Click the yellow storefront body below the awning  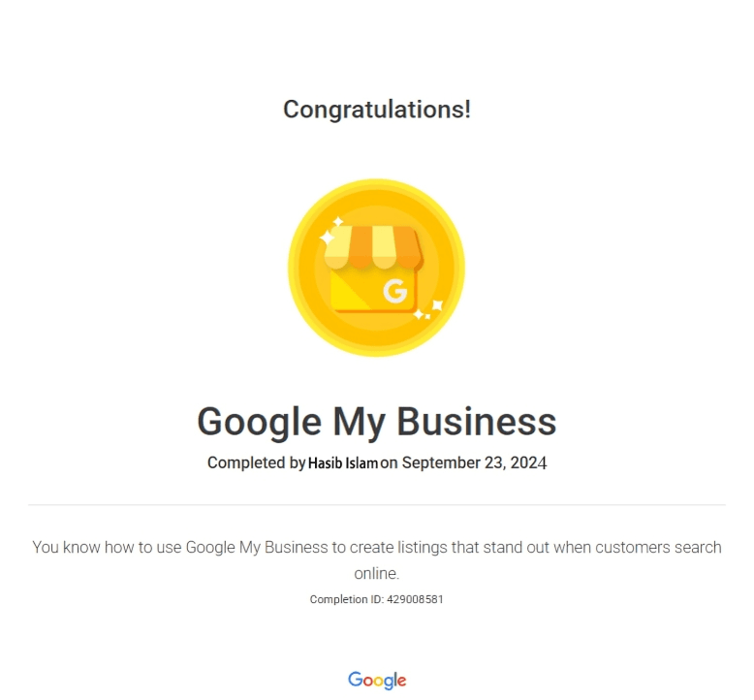(357, 291)
